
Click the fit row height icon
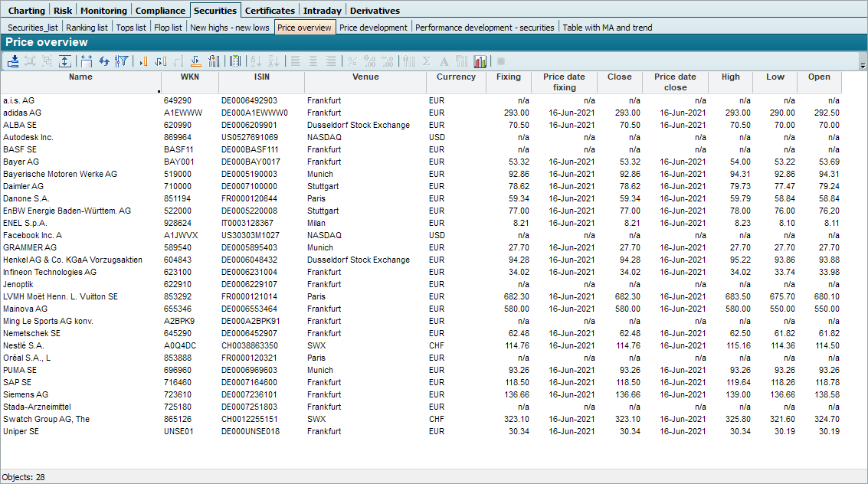pos(65,61)
